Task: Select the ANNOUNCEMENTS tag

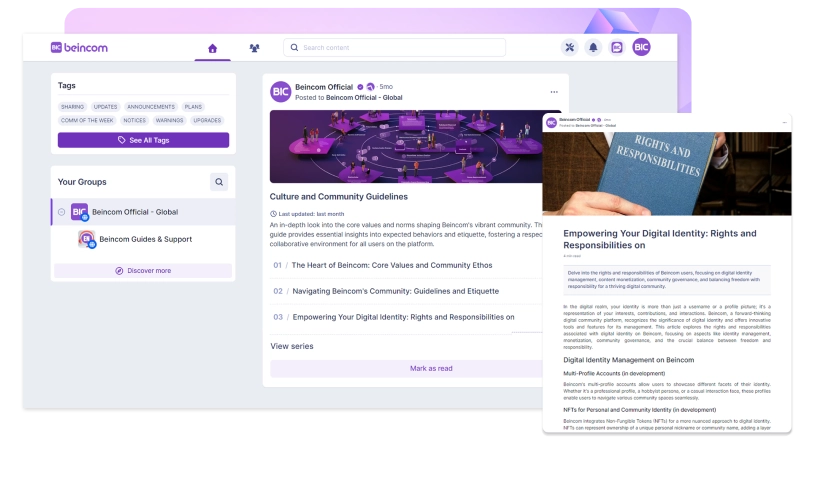Action: click(151, 107)
